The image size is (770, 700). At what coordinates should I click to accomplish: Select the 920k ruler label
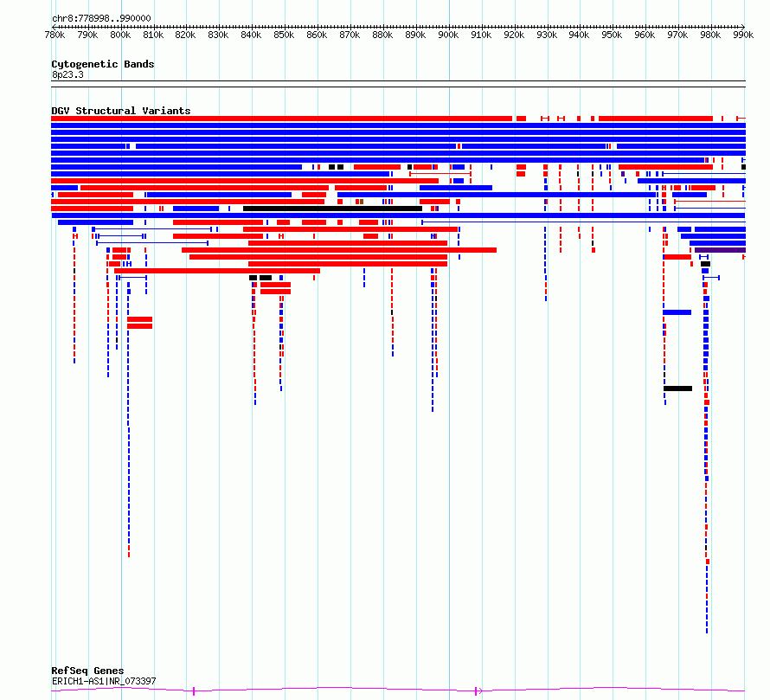point(514,35)
